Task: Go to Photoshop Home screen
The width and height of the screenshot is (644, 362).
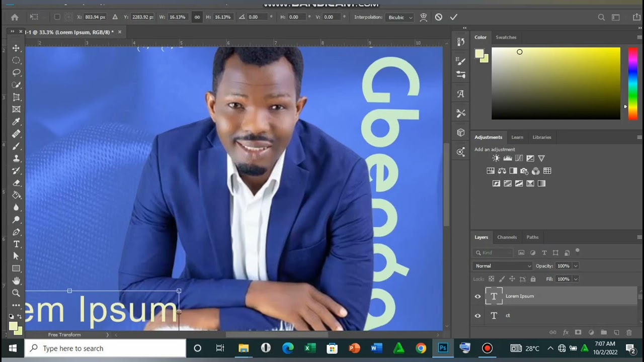Action: pyautogui.click(x=15, y=17)
